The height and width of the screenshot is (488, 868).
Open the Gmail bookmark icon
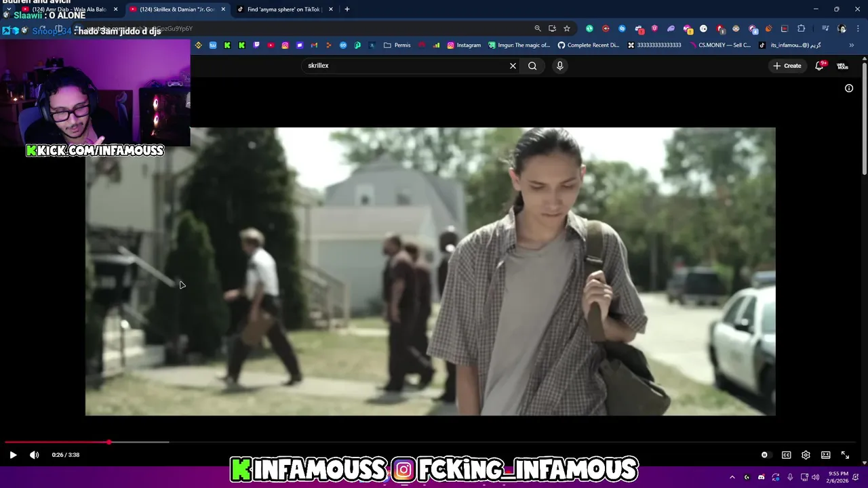click(314, 45)
